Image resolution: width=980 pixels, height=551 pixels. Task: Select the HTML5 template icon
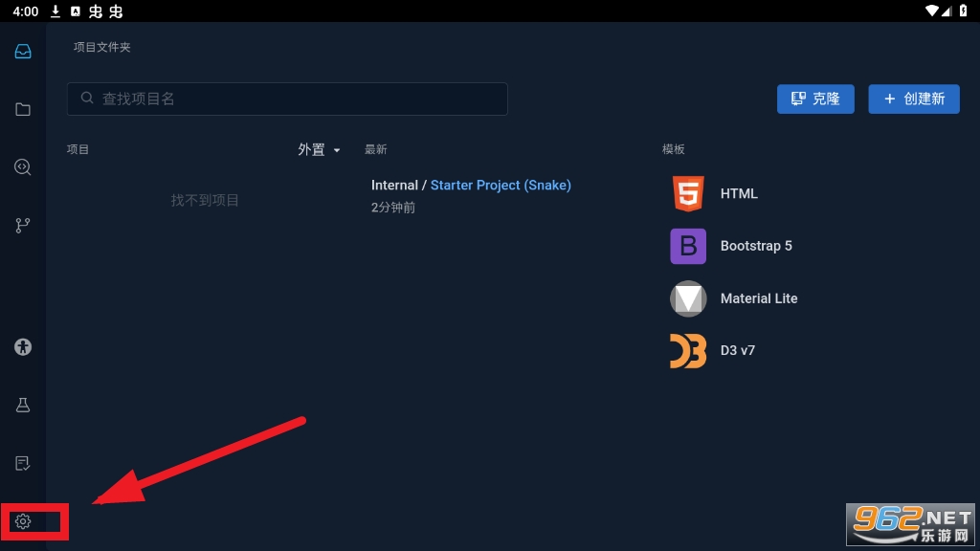(x=687, y=194)
